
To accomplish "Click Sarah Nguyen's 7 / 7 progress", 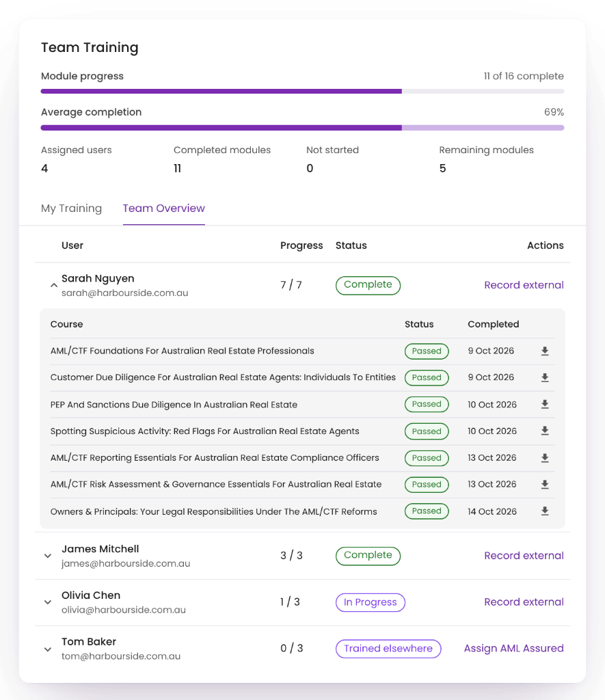I will click(291, 285).
